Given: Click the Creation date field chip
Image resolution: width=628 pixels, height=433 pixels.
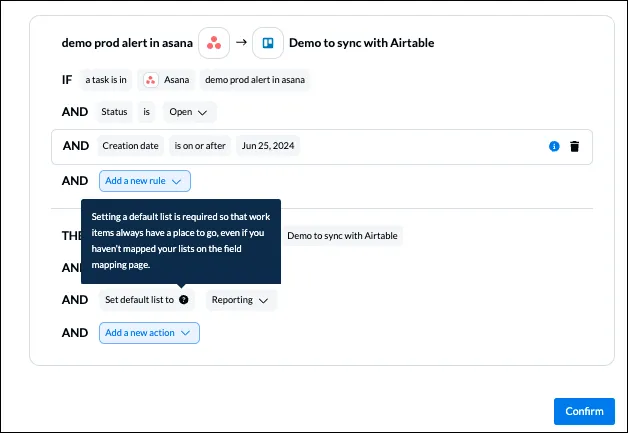Looking at the screenshot, I should [131, 146].
